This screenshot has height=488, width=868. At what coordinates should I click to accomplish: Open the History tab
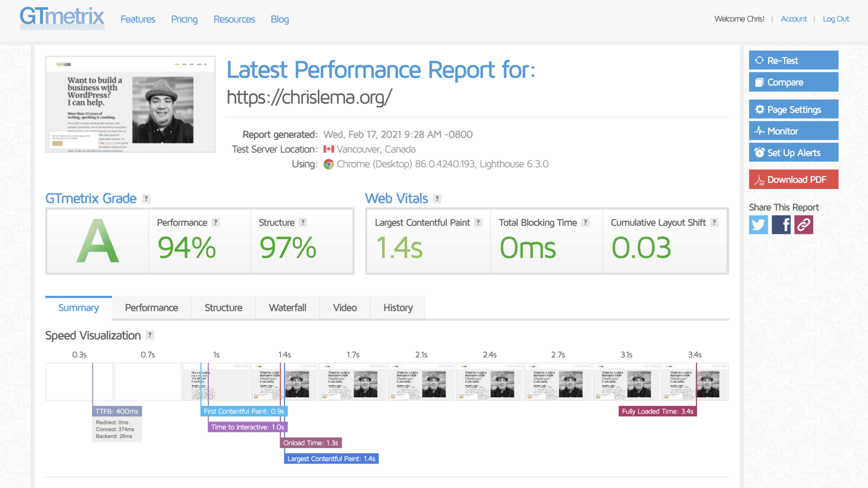(x=398, y=308)
